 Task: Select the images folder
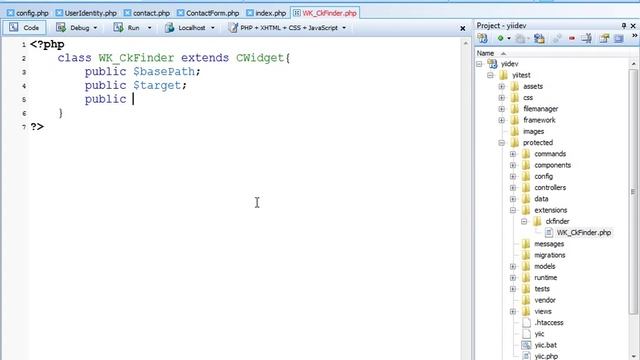pos(533,131)
